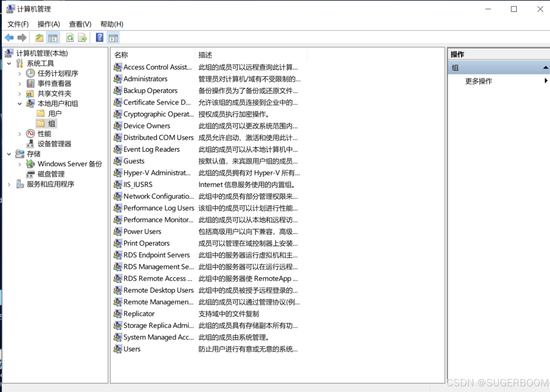Click the Users group icon

[x=117, y=349]
